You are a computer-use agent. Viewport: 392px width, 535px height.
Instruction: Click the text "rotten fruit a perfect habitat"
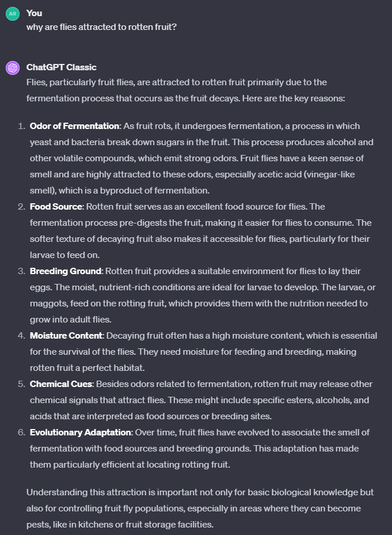tap(88, 368)
